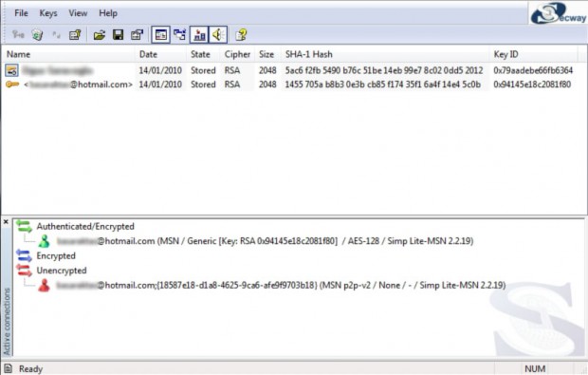Toggle the connections network toolbar icon

179,35
